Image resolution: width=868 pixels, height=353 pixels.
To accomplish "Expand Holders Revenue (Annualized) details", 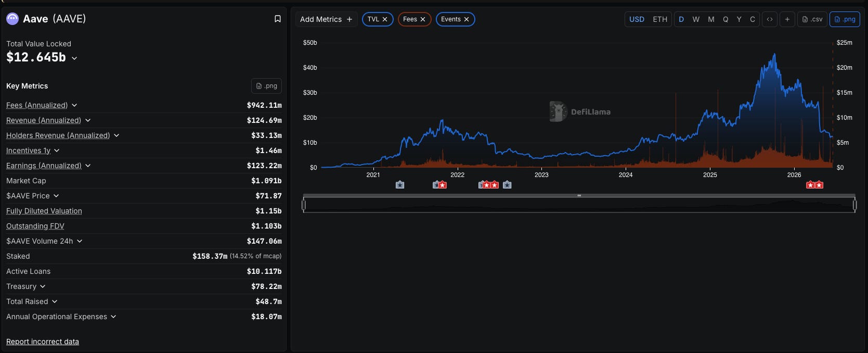I will 116,135.
